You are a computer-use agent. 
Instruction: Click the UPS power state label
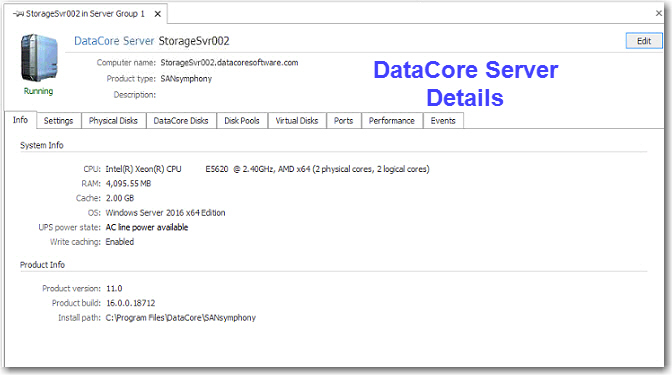click(x=69, y=227)
